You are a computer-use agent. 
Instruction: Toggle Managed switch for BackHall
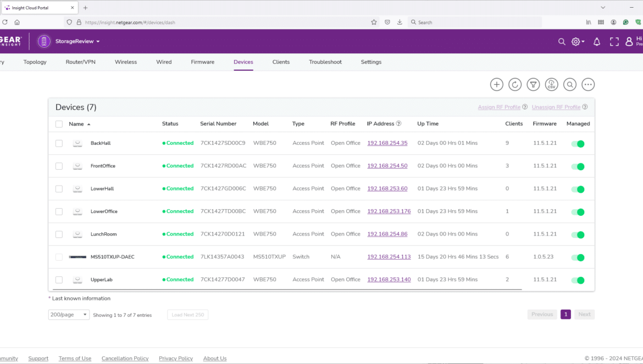point(578,144)
